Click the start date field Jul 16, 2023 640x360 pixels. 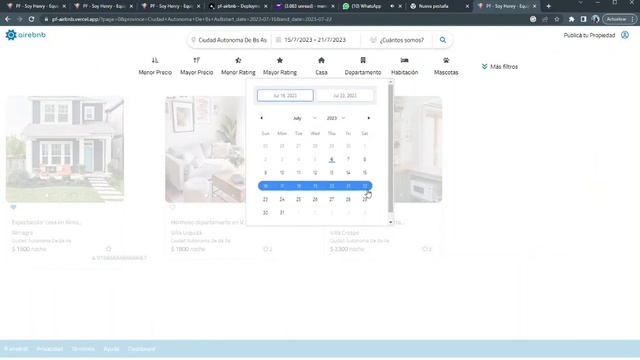[x=285, y=96]
